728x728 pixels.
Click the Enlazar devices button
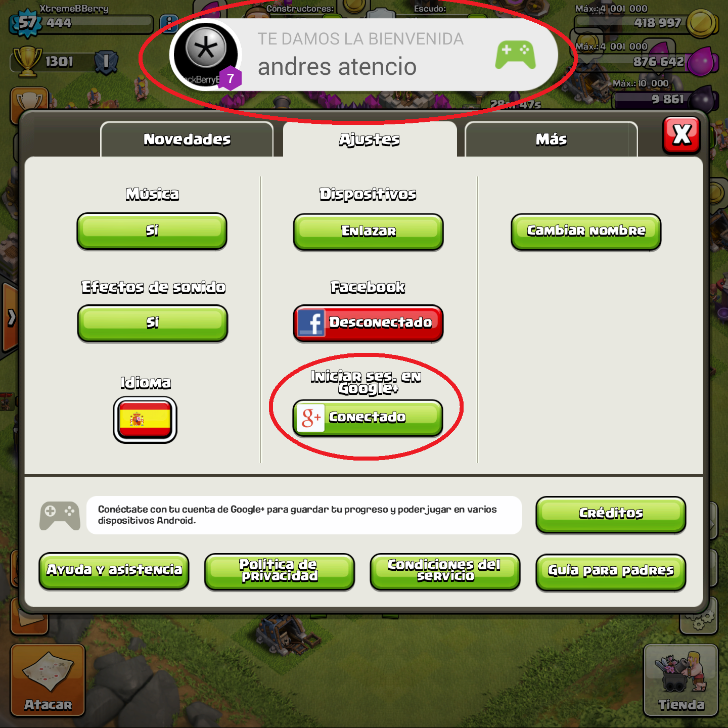pyautogui.click(x=368, y=232)
